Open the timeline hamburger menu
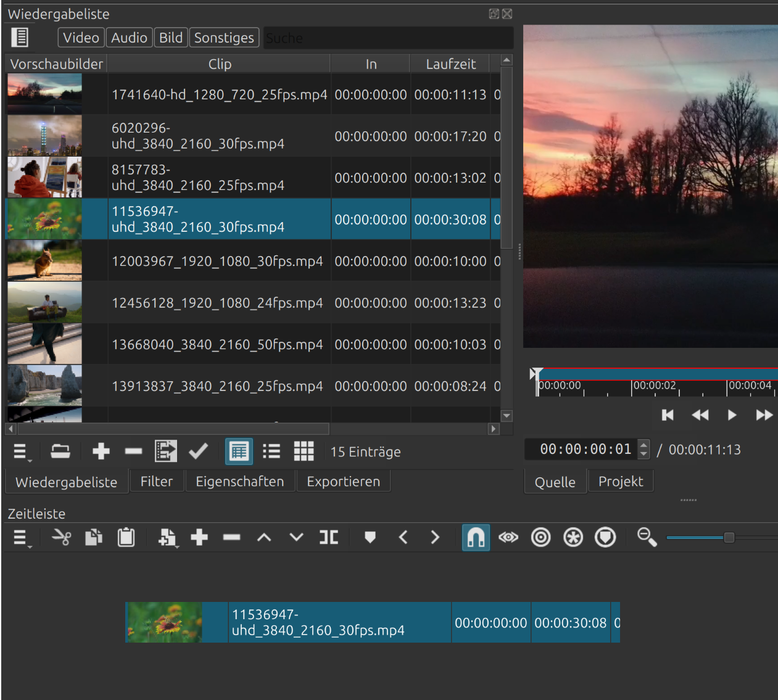Viewport: 778px width, 700px height. [20, 537]
